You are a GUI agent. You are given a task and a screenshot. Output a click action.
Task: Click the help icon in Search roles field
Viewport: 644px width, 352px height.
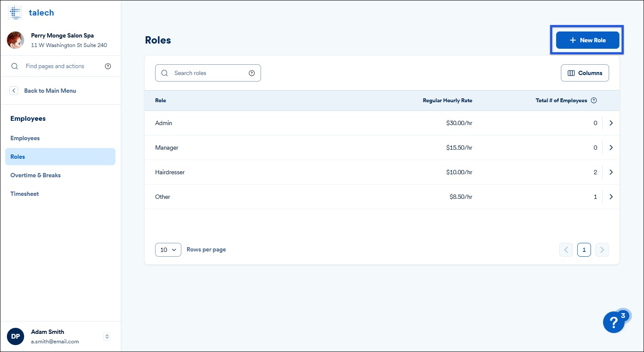(x=252, y=73)
